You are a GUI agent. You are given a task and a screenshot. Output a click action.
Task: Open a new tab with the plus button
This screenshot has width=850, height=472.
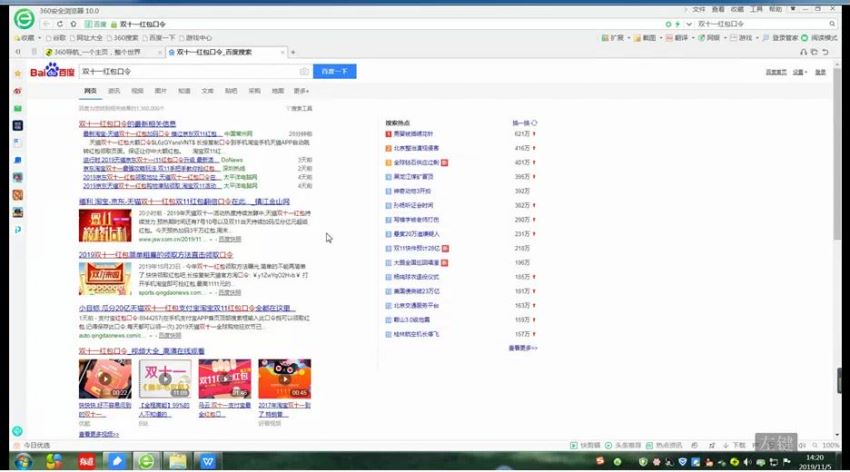point(293,52)
